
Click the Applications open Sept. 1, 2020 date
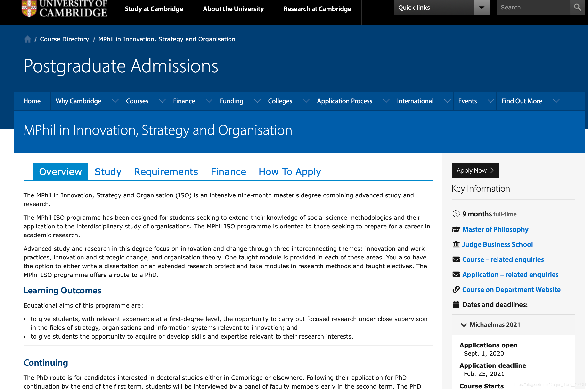[484, 354]
